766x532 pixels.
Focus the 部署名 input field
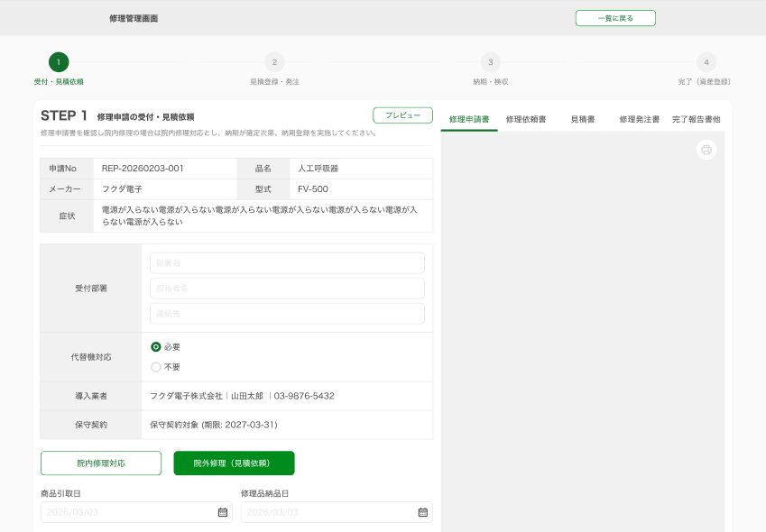point(287,263)
